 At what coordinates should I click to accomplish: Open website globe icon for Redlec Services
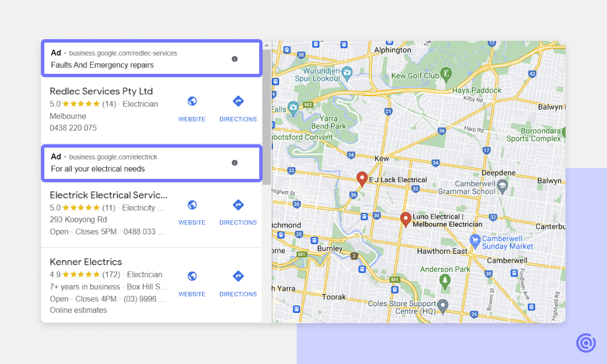tap(192, 101)
